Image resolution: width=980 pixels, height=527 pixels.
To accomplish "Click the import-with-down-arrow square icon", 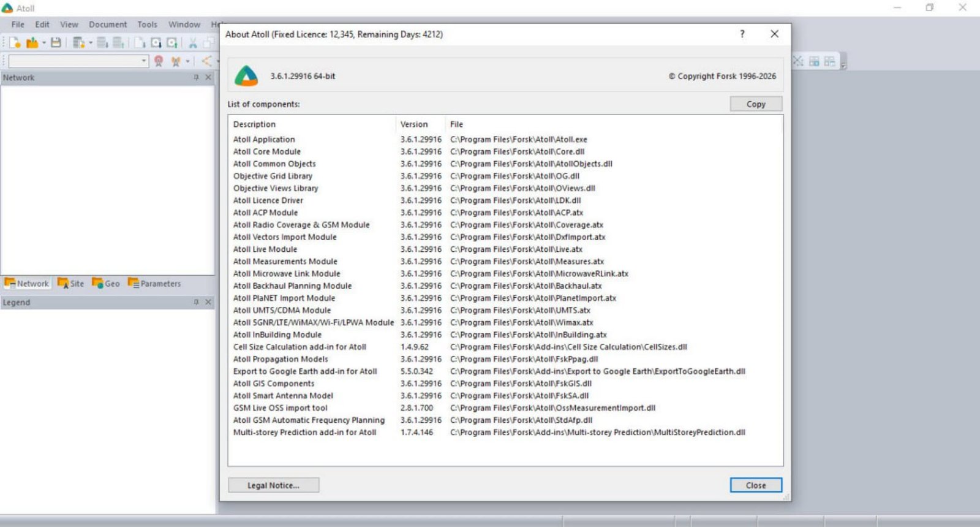I will coord(156,42).
